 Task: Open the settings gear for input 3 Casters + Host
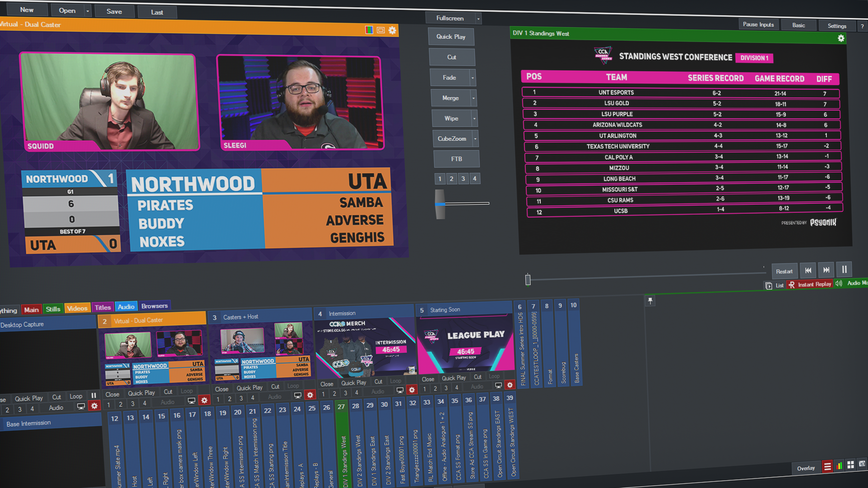pos(310,394)
